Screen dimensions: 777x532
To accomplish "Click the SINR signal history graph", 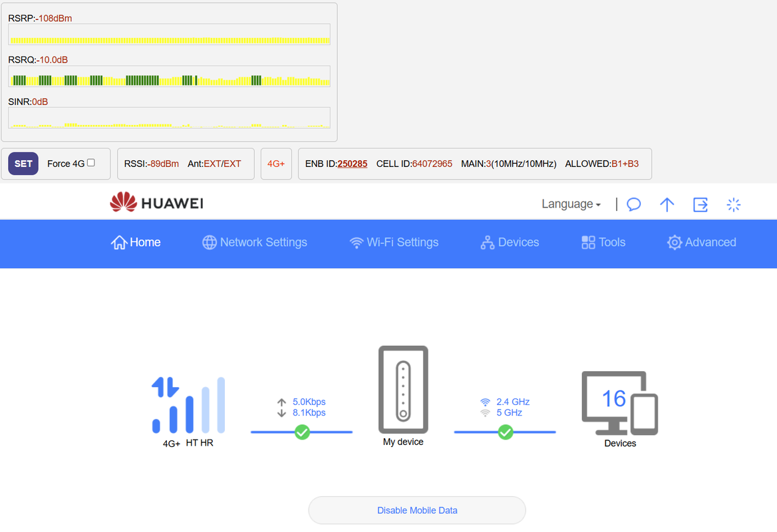I will click(x=169, y=118).
